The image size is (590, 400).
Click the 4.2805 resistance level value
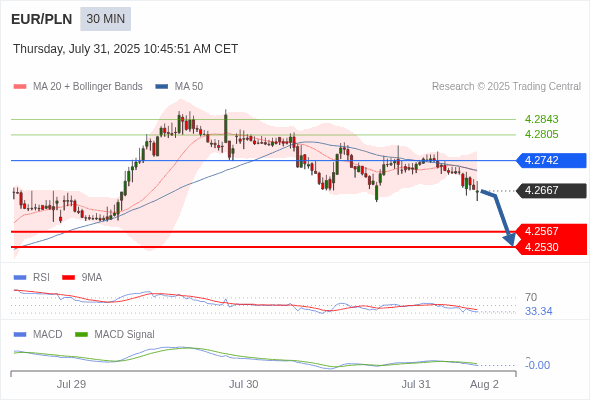pos(541,134)
